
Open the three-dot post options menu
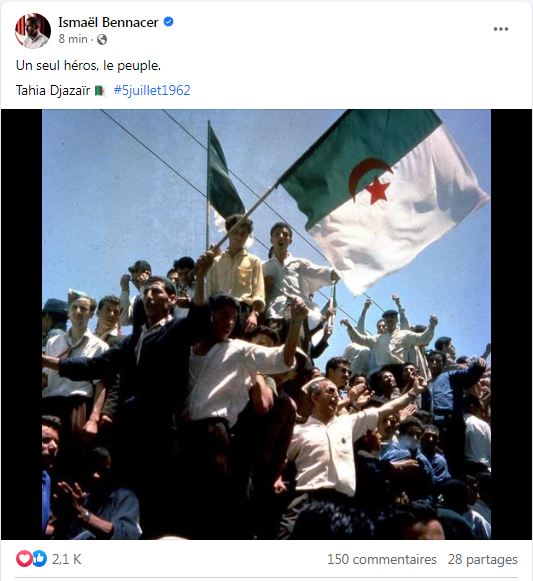tap(500, 29)
